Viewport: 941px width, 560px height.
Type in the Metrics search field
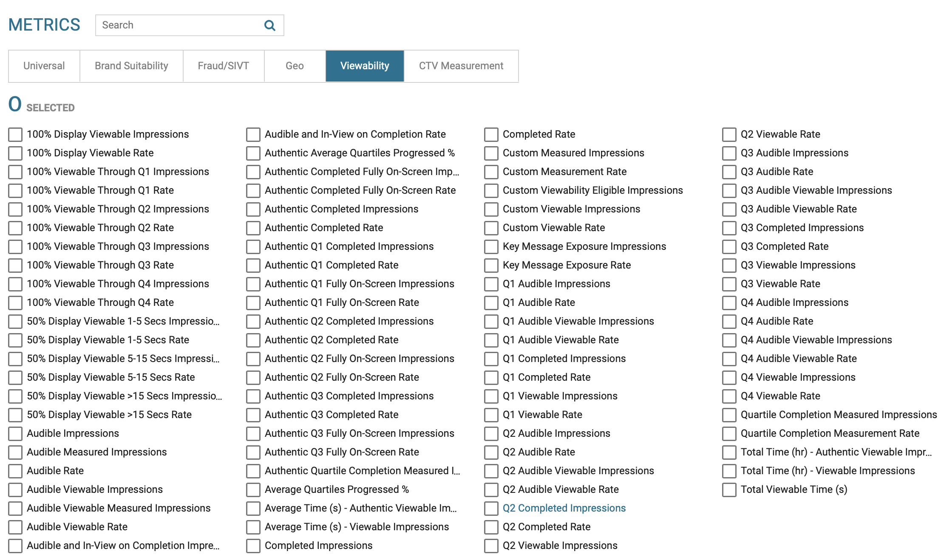[179, 25]
